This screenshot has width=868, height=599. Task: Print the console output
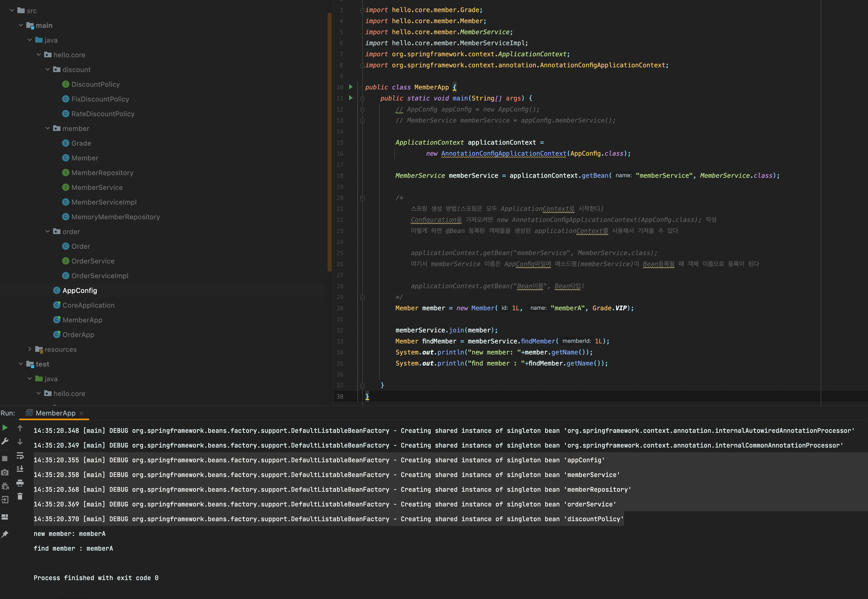click(x=20, y=483)
